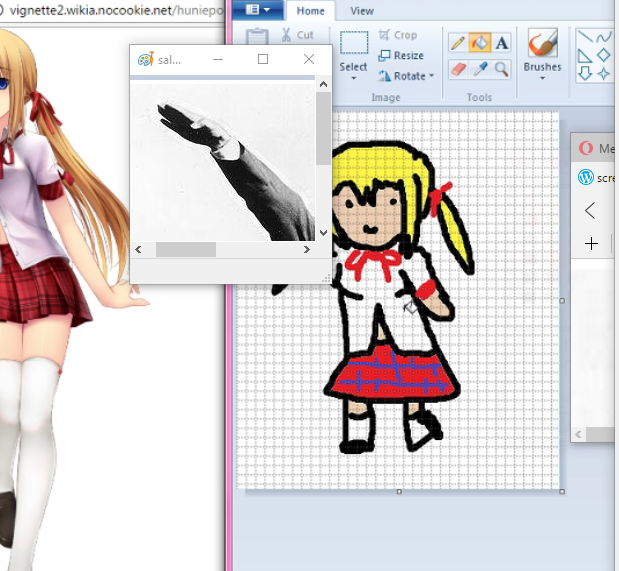Click the canvas right-edge resize handle
The width and height of the screenshot is (619, 571).
(x=562, y=301)
